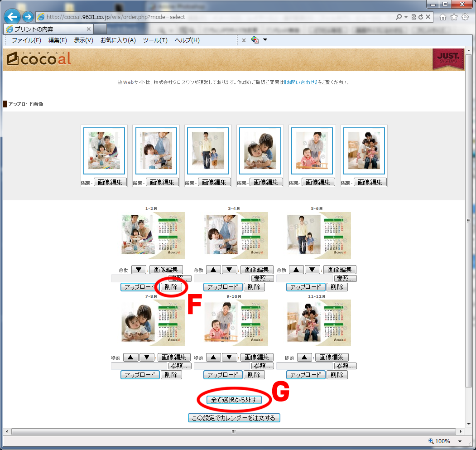476x450 pixels.
Task: Move the 1-2月 calendar page down
Action: [139, 270]
